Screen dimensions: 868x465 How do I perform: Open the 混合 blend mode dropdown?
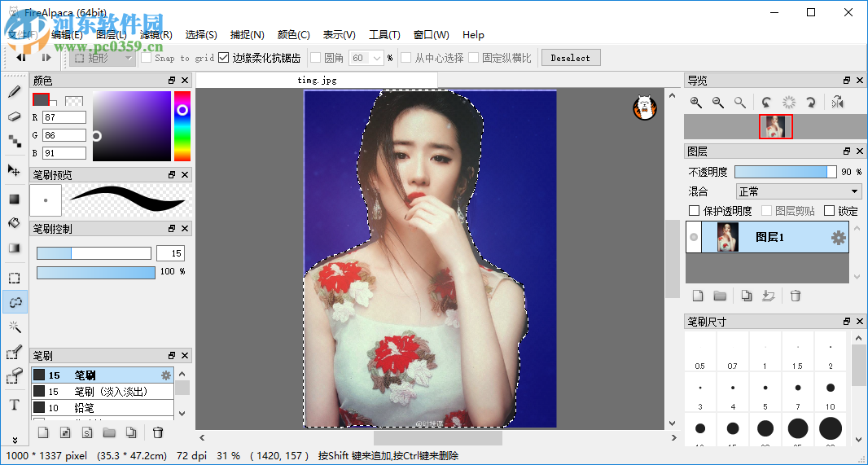[800, 191]
